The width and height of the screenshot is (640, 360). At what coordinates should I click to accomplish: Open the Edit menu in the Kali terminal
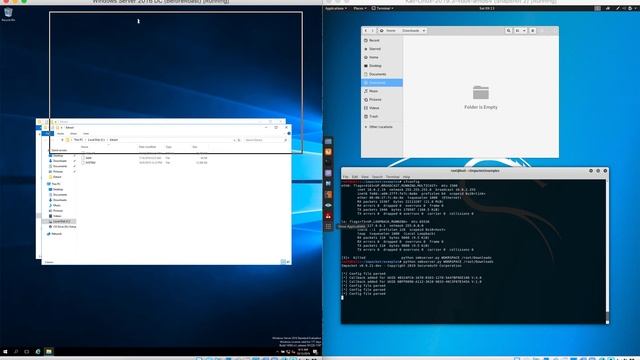coord(355,177)
